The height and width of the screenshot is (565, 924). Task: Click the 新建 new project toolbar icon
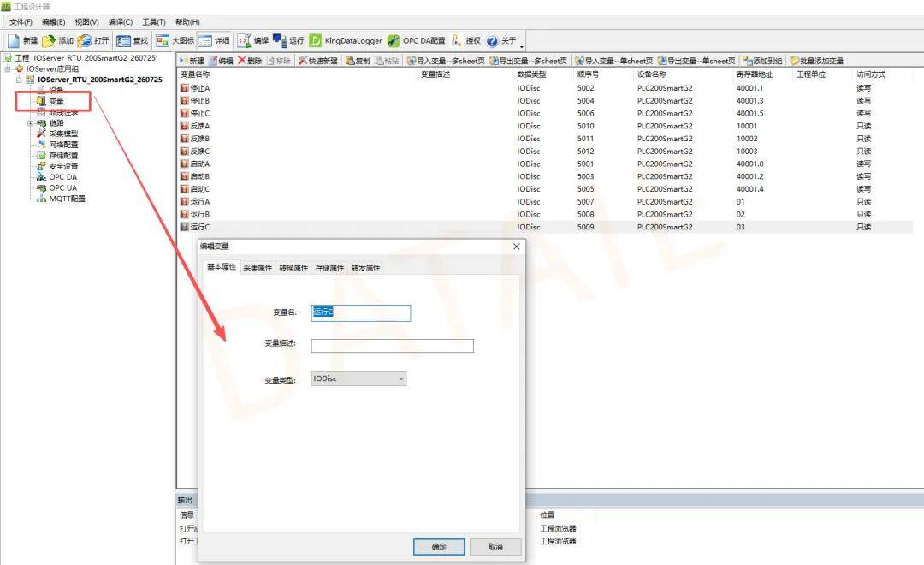(x=14, y=41)
